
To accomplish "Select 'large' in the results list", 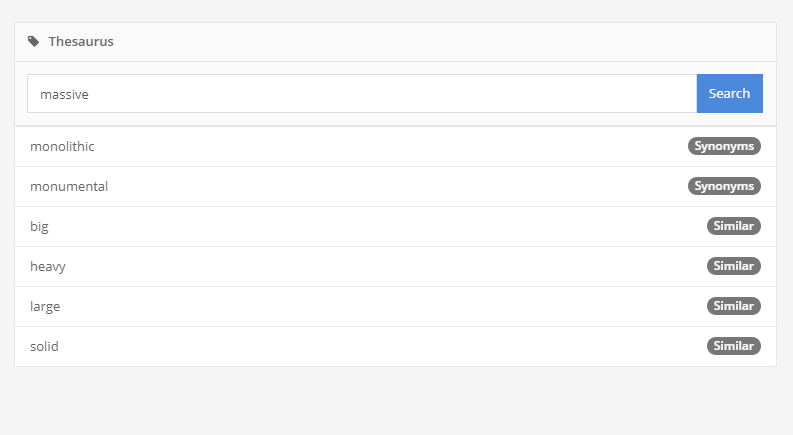I will (45, 307).
